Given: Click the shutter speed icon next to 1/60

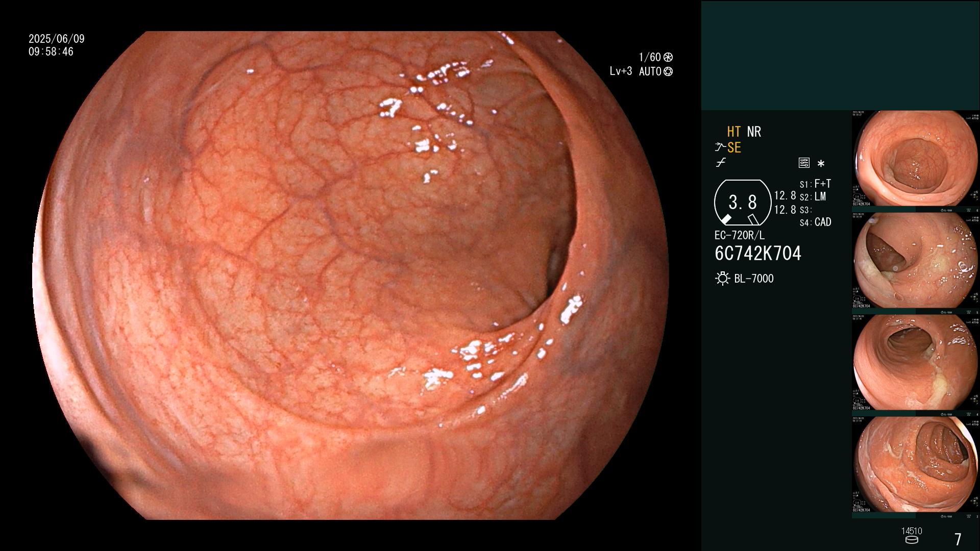Looking at the screenshot, I should [668, 57].
